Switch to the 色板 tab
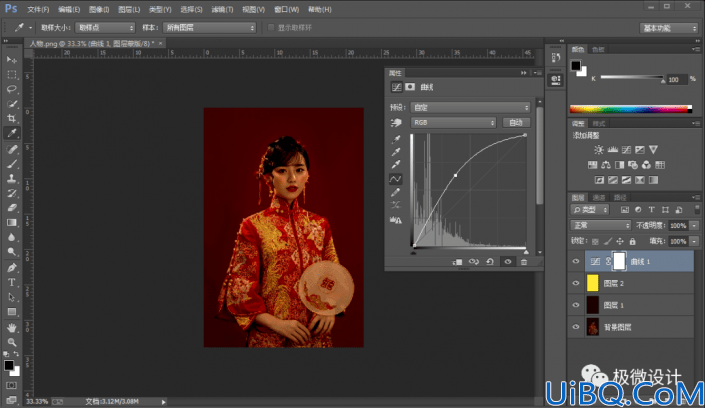This screenshot has width=705, height=408. [x=598, y=49]
